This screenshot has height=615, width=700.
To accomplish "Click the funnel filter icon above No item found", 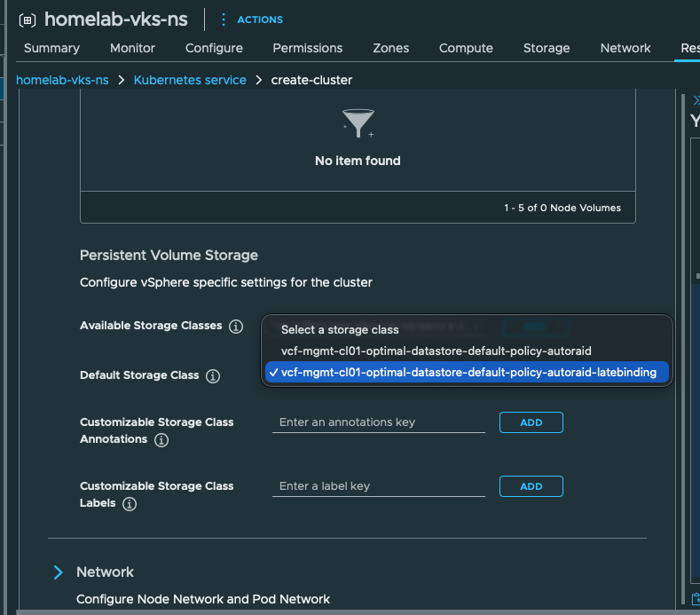I will (x=358, y=123).
